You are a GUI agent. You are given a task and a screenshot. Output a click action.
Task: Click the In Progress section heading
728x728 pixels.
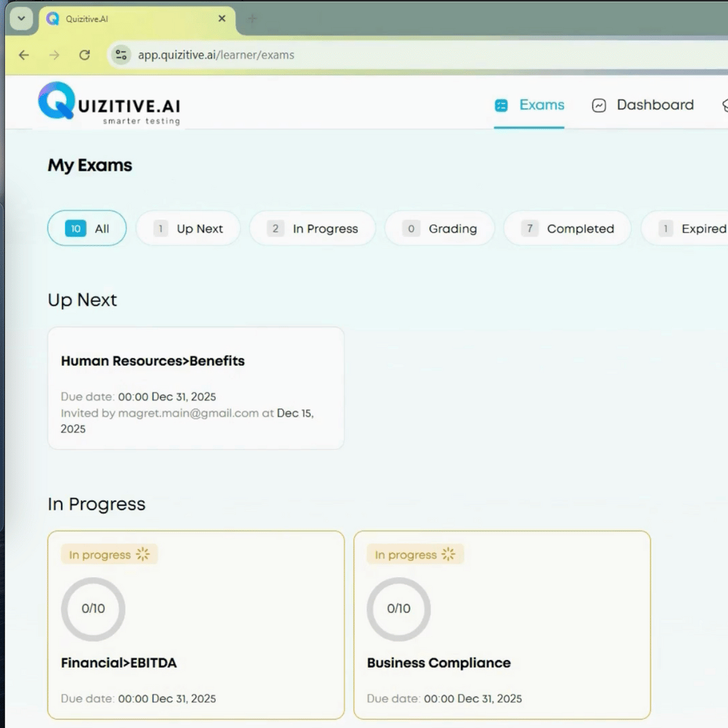[96, 504]
